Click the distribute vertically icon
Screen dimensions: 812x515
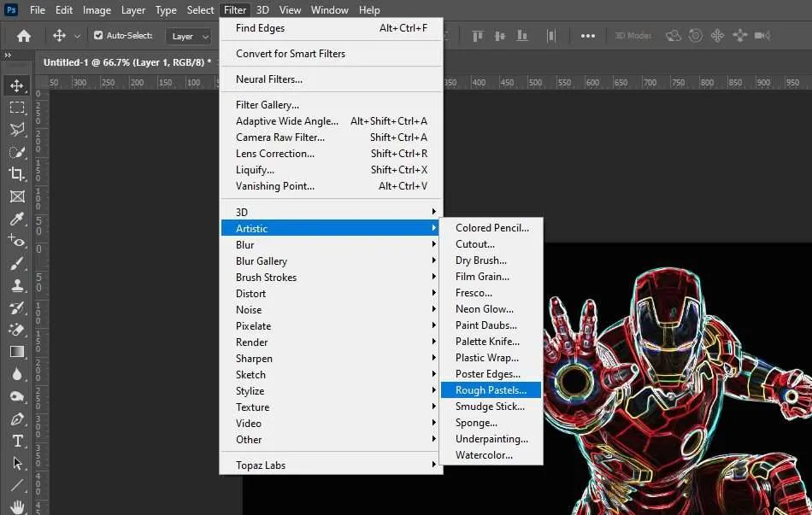pyautogui.click(x=551, y=36)
